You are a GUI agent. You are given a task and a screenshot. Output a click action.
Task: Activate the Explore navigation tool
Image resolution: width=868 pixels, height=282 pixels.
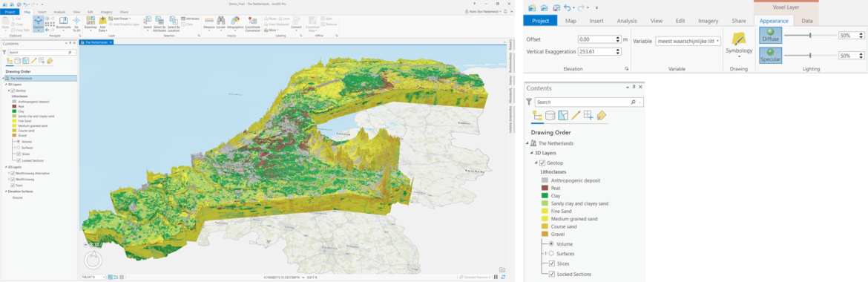click(x=38, y=23)
